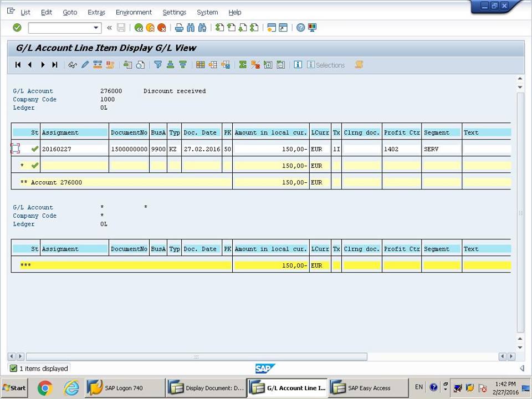Click the Profit Ctr header in first table
532x399 pixels.
point(402,132)
